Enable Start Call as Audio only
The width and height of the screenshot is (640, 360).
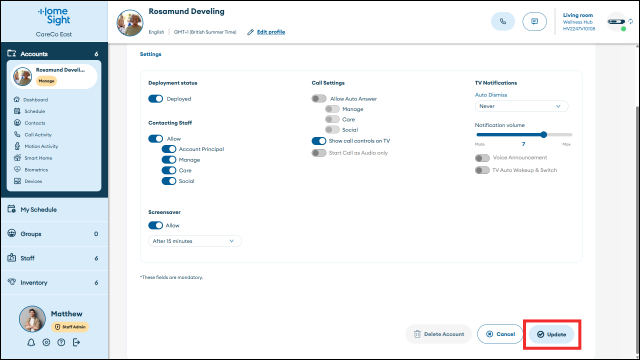click(x=319, y=153)
